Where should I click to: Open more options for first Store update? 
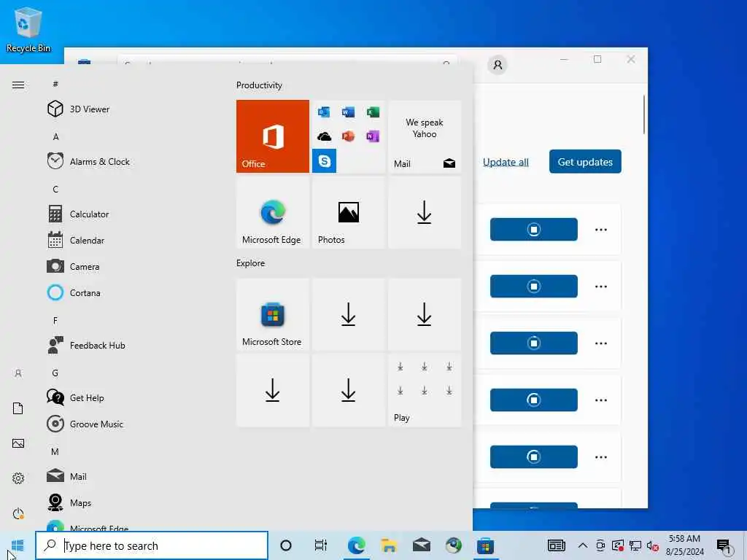tap(601, 230)
